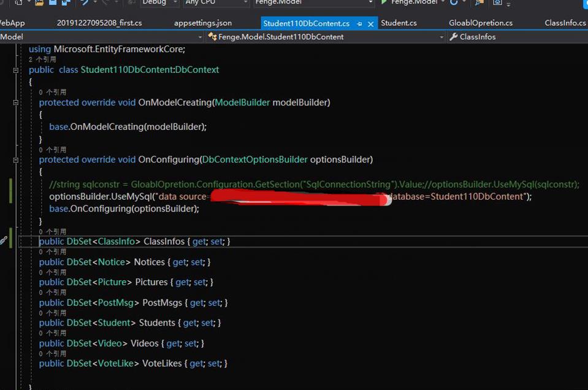The height and width of the screenshot is (390, 588).
Task: Open '0 个引用' link above PostMsgs property
Action: pyautogui.click(x=52, y=292)
